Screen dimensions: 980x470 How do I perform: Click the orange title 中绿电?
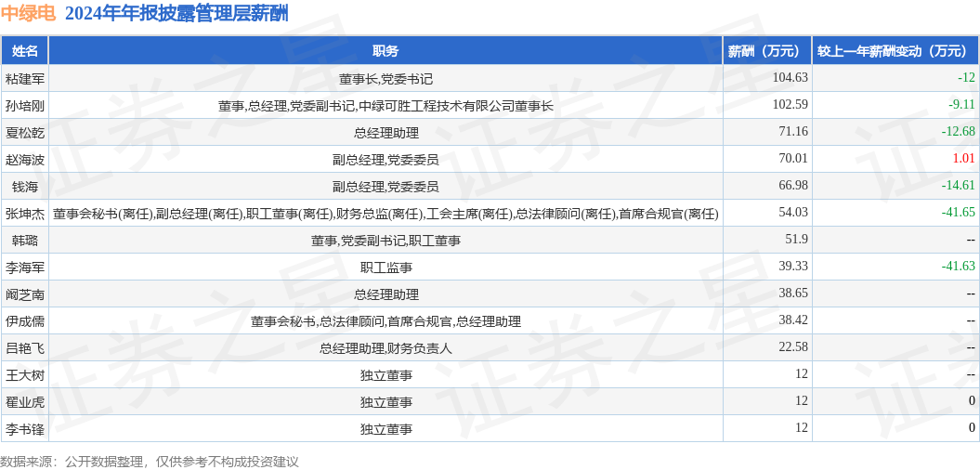pos(29,14)
